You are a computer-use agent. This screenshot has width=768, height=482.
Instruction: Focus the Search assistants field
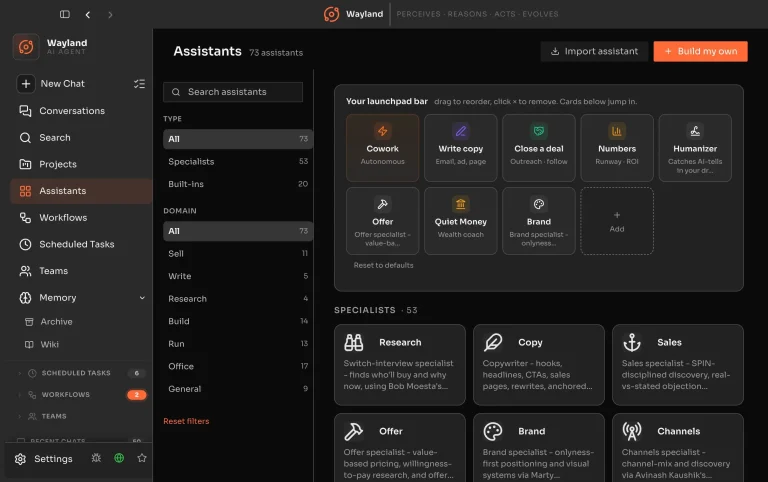click(233, 92)
